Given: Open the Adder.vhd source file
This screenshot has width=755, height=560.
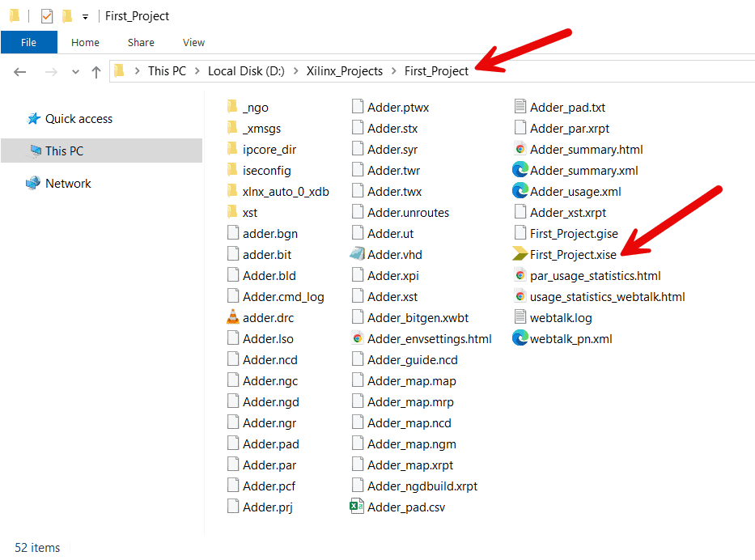Looking at the screenshot, I should pos(393,254).
